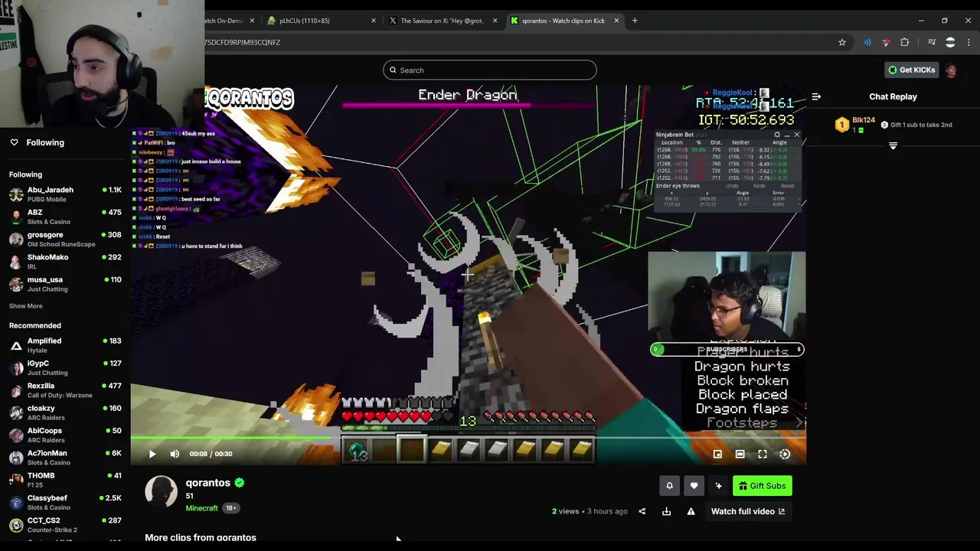Enable picture-in-picture mode for the clip
Viewport: 980px width, 551px height.
click(717, 454)
